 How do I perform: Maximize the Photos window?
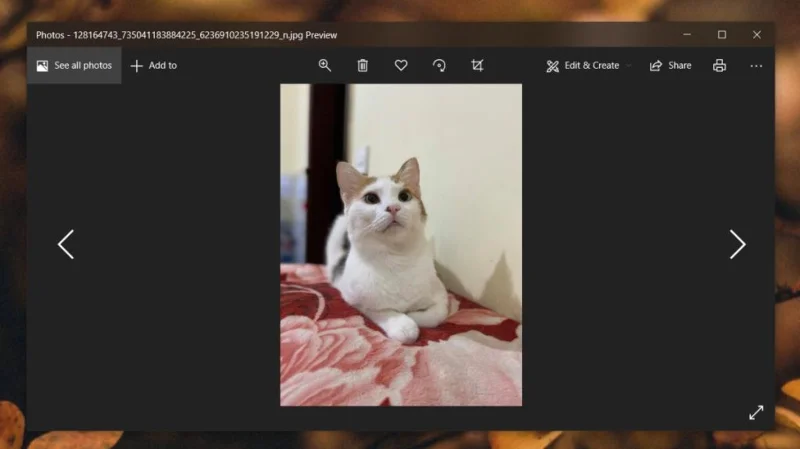[721, 35]
